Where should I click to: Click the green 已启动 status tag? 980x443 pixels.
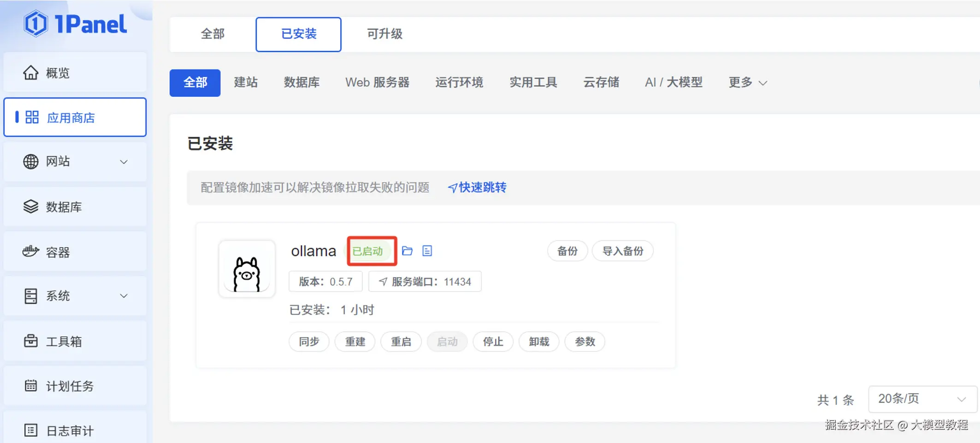pos(368,251)
